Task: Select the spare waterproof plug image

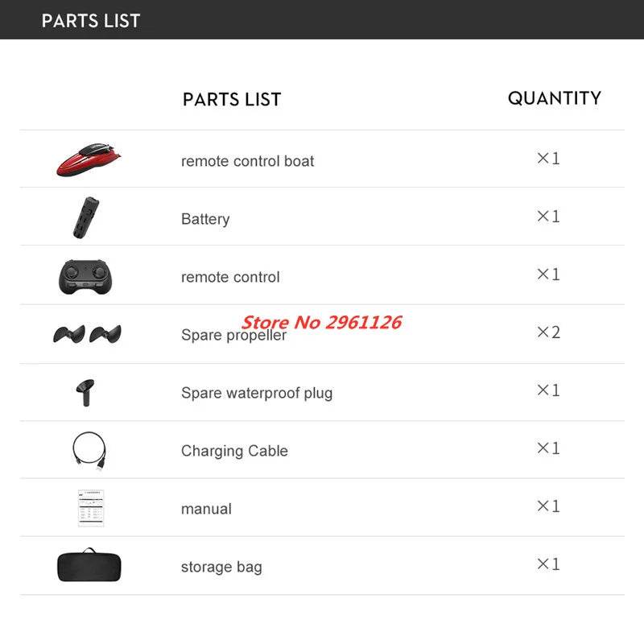Action: (84, 392)
